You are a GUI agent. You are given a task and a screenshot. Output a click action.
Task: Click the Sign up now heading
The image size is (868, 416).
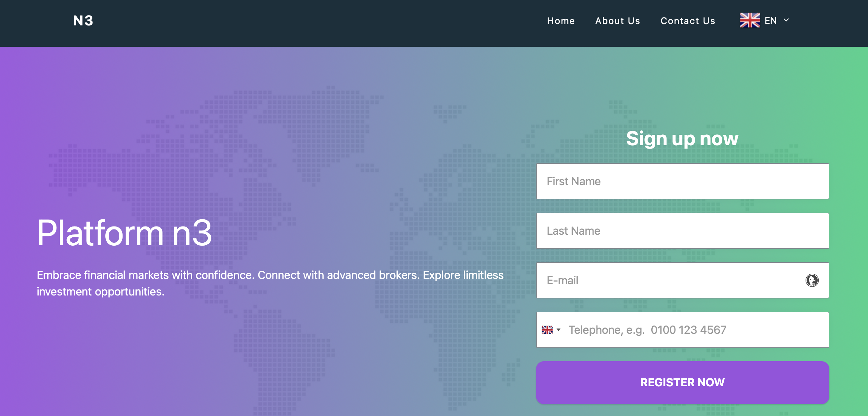(682, 138)
